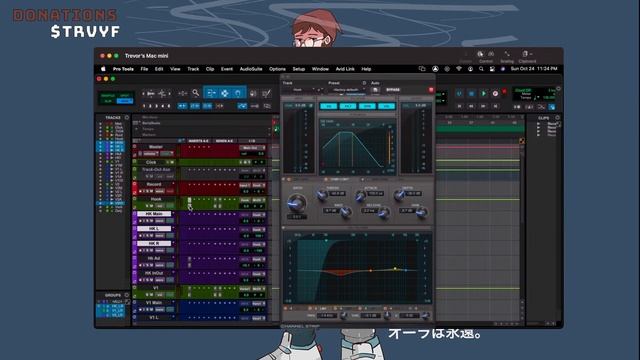Select the Grabber hand tool
The image size is (640, 360).
click(238, 93)
